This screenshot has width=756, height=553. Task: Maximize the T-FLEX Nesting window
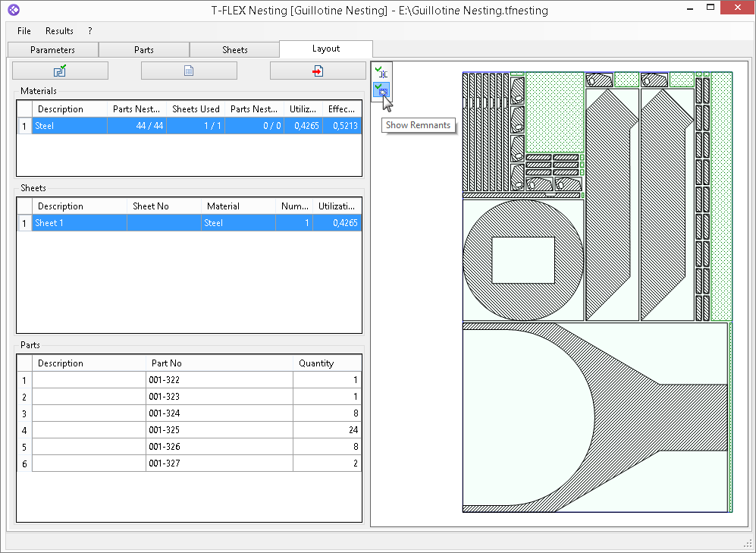click(x=711, y=8)
